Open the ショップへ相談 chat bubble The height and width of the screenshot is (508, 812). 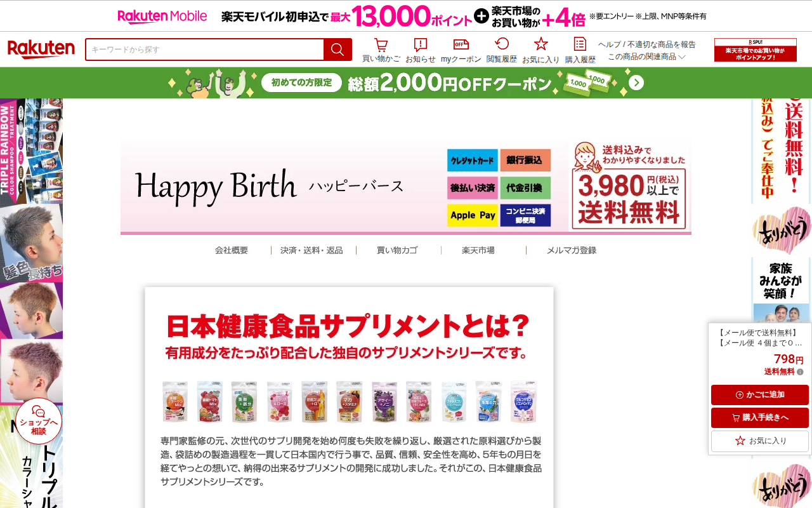pyautogui.click(x=39, y=420)
